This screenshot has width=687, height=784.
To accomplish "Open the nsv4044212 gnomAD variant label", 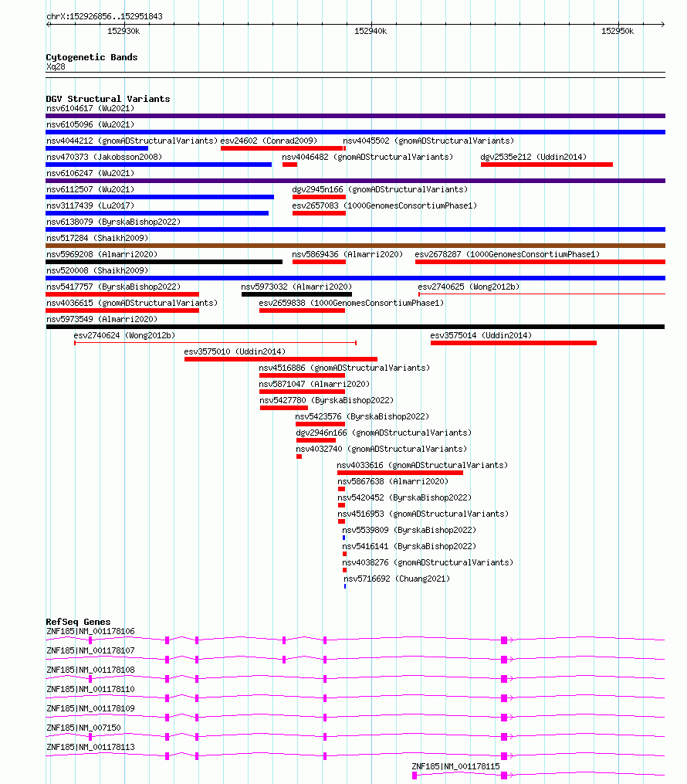I will [x=132, y=141].
